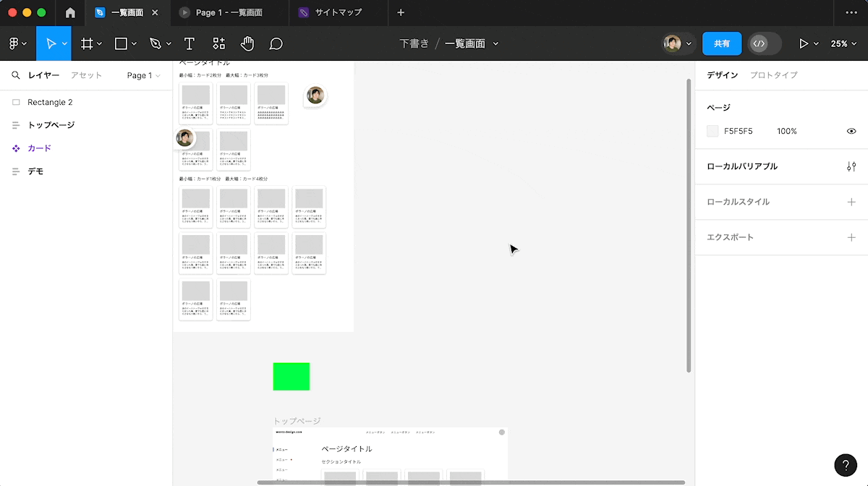
Task: Select the Text tool
Action: 190,43
